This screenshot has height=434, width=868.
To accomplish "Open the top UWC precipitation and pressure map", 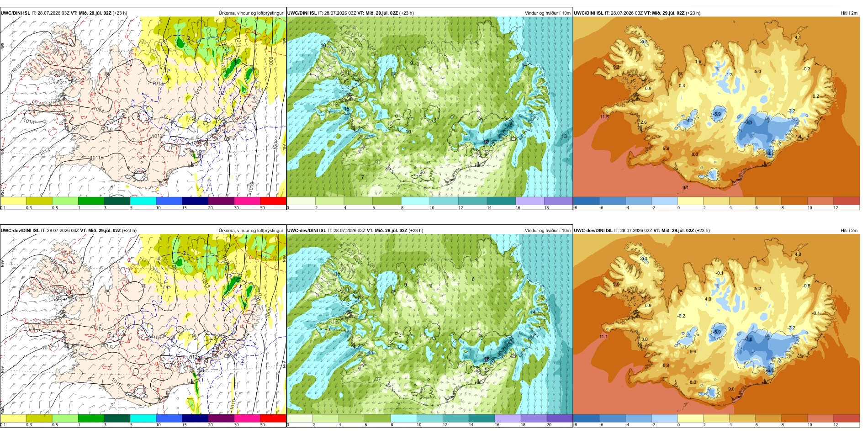I will 143,107.
